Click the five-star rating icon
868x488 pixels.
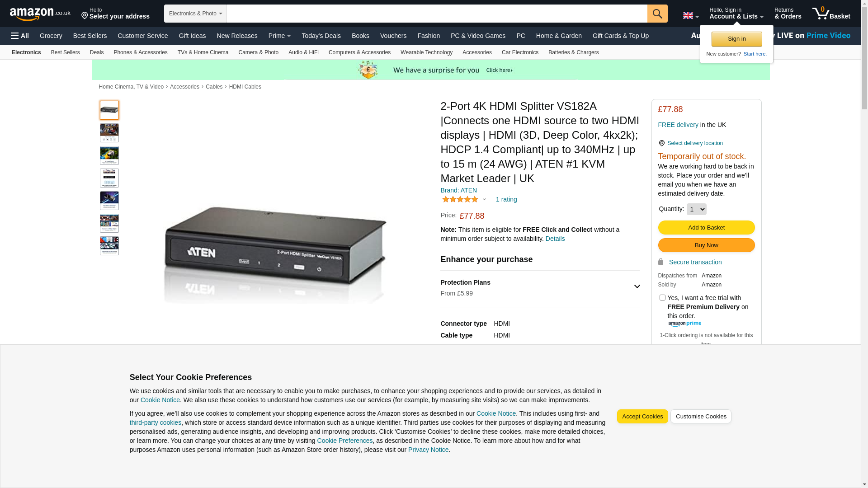coord(460,199)
